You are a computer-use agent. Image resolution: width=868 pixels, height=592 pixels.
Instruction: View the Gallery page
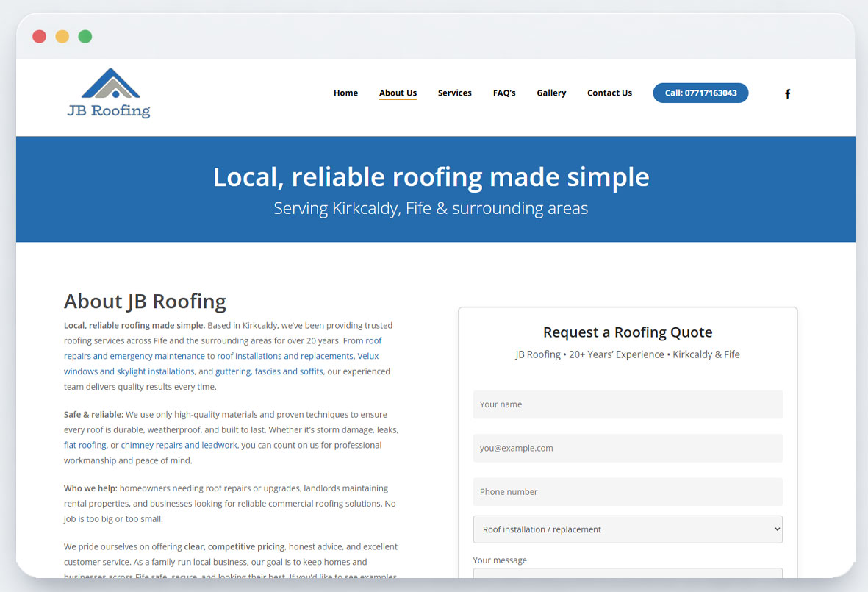[551, 93]
